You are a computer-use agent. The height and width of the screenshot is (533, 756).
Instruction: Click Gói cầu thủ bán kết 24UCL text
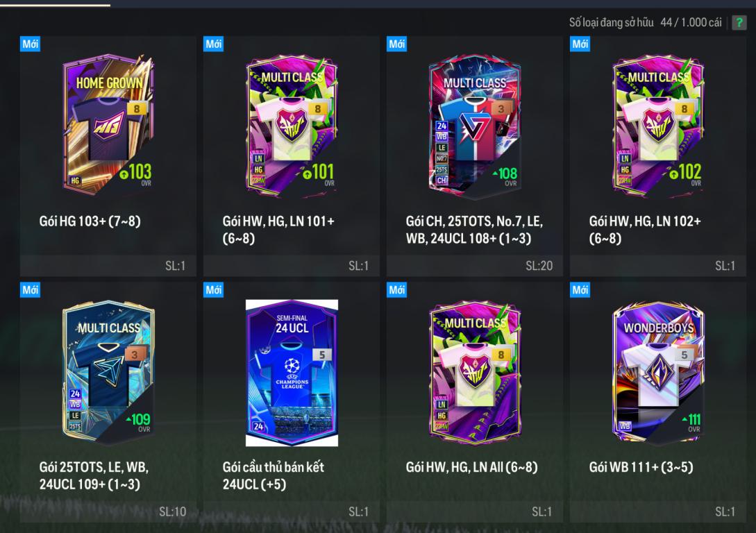click(x=274, y=475)
